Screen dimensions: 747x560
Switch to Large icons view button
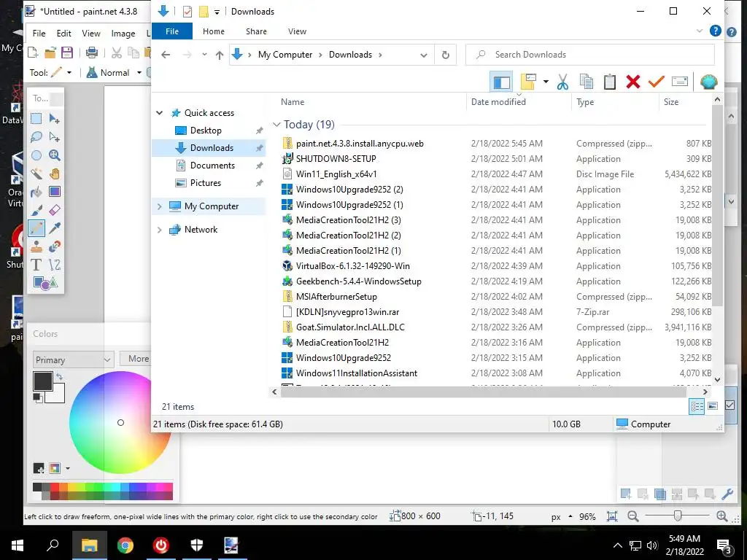pyautogui.click(x=713, y=406)
